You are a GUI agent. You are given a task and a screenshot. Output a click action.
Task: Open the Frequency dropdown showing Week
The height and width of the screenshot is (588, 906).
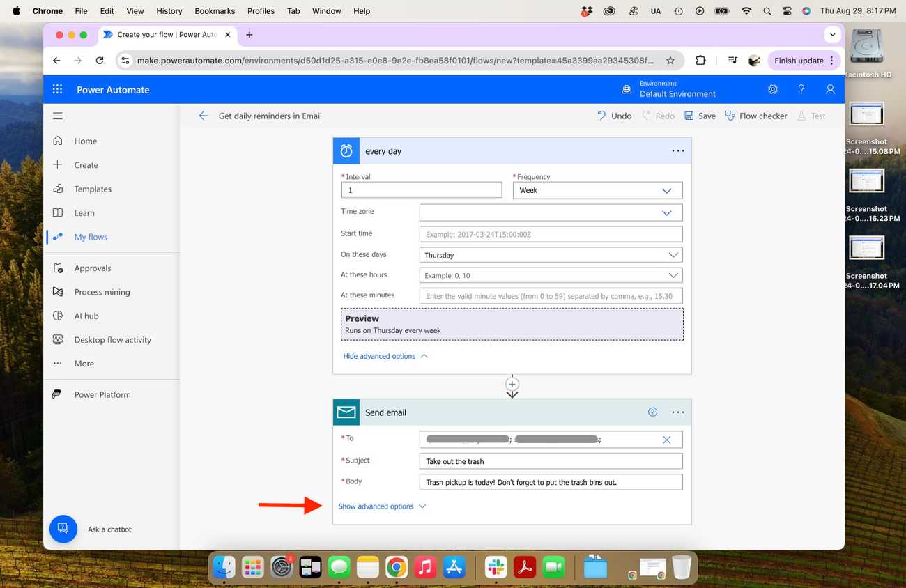(598, 190)
